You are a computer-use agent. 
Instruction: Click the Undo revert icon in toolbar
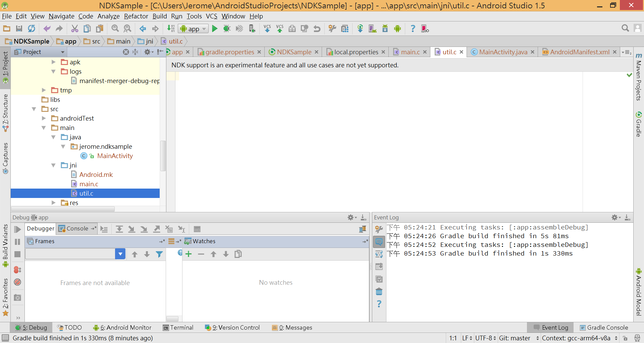[x=317, y=29]
